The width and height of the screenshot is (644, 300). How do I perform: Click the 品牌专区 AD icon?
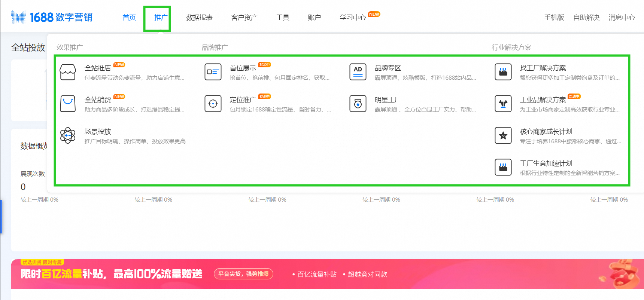point(358,72)
